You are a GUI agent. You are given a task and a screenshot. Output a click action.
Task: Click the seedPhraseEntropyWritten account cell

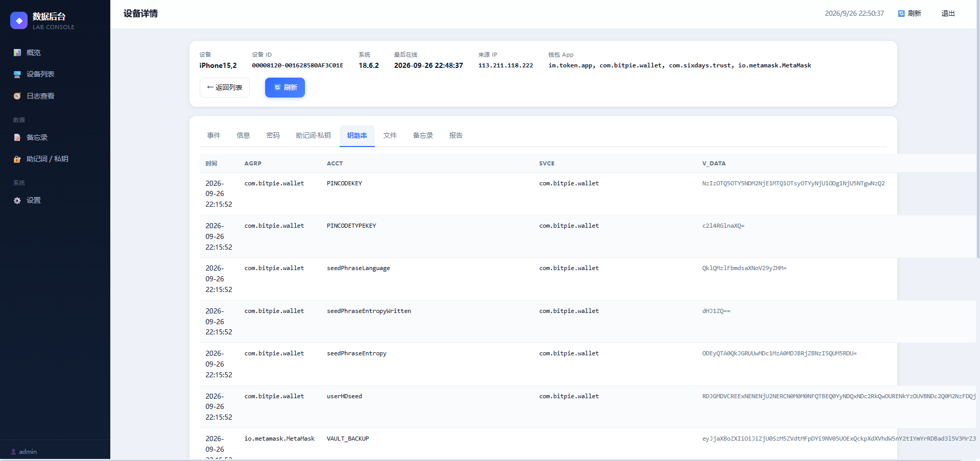[x=369, y=311]
